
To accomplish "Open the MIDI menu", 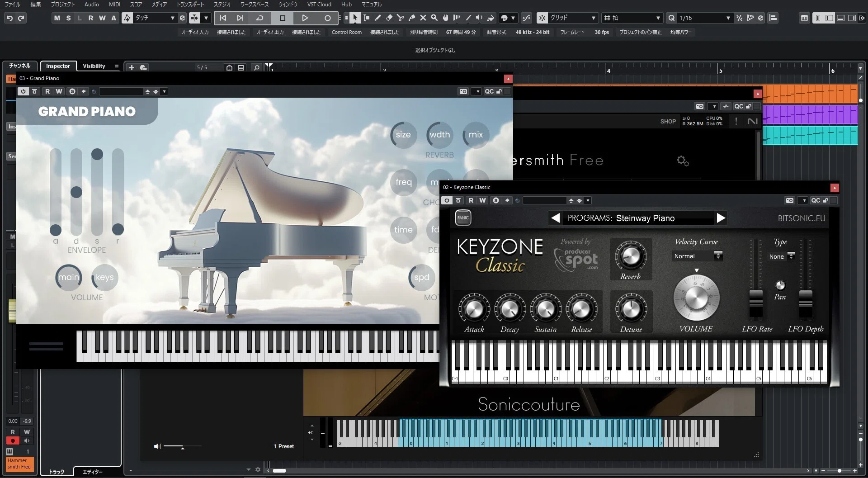I will 115,5.
